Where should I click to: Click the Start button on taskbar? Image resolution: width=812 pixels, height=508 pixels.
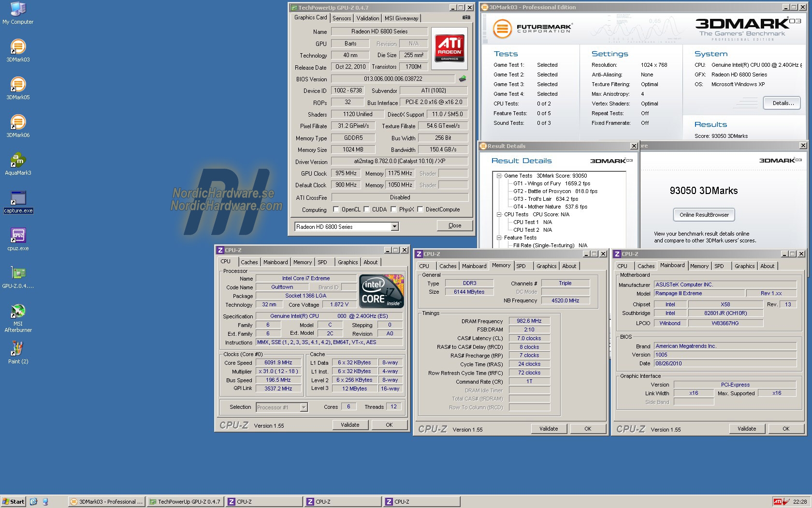(x=13, y=502)
